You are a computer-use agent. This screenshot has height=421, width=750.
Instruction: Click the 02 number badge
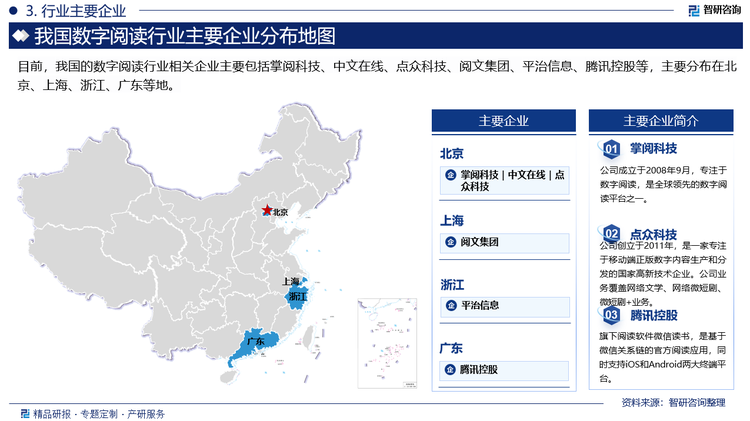611,233
